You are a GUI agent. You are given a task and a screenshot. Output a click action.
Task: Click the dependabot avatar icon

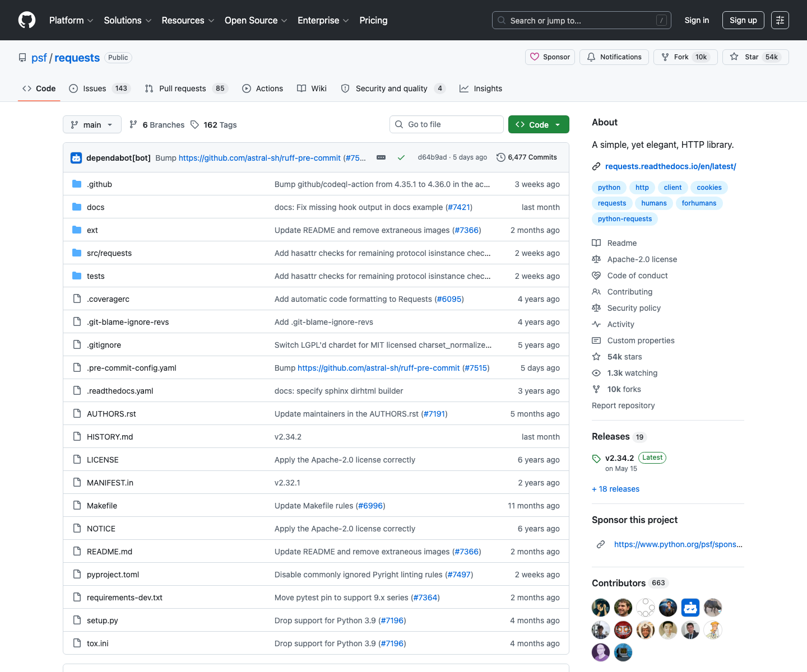tap(76, 158)
